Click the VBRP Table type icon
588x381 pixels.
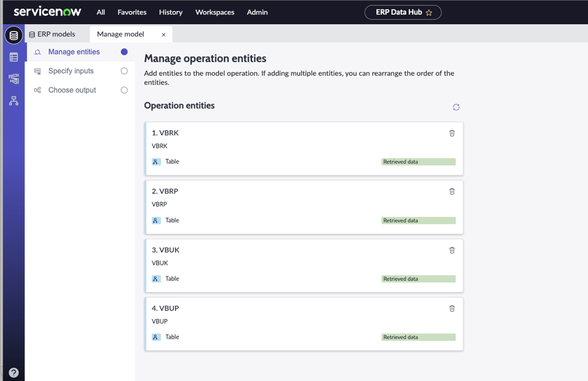156,220
